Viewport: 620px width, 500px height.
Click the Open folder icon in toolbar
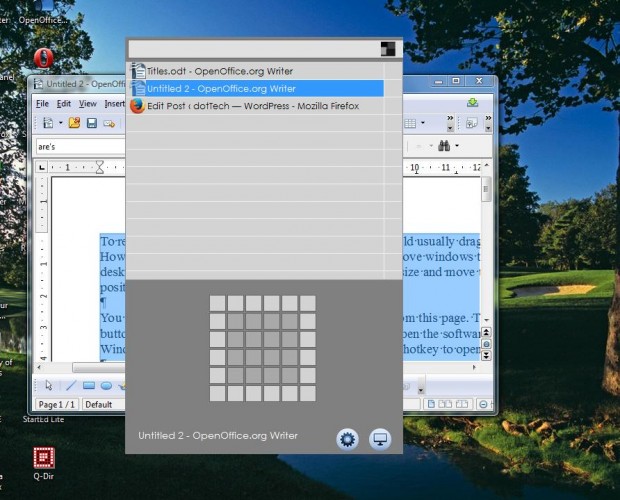(73, 123)
